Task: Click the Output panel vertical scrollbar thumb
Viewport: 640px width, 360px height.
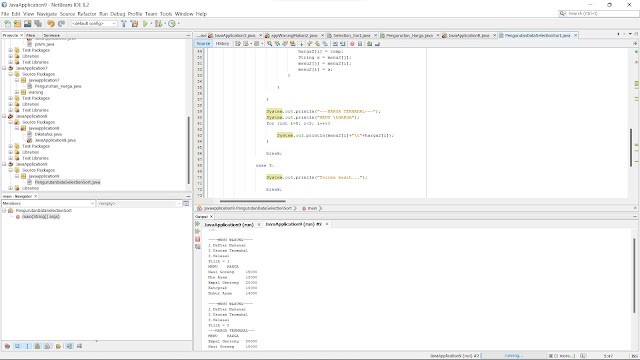Action: pyautogui.click(x=634, y=276)
